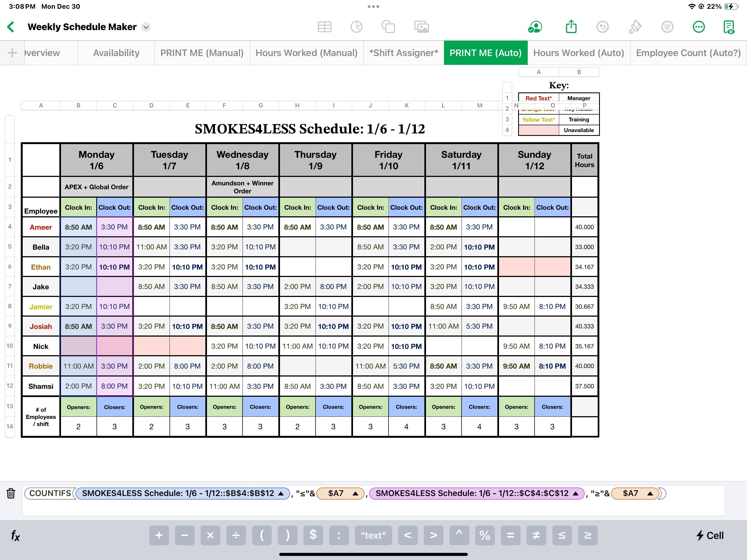Delete formula with the trash icon
Screen dimensions: 747x560
tap(11, 493)
